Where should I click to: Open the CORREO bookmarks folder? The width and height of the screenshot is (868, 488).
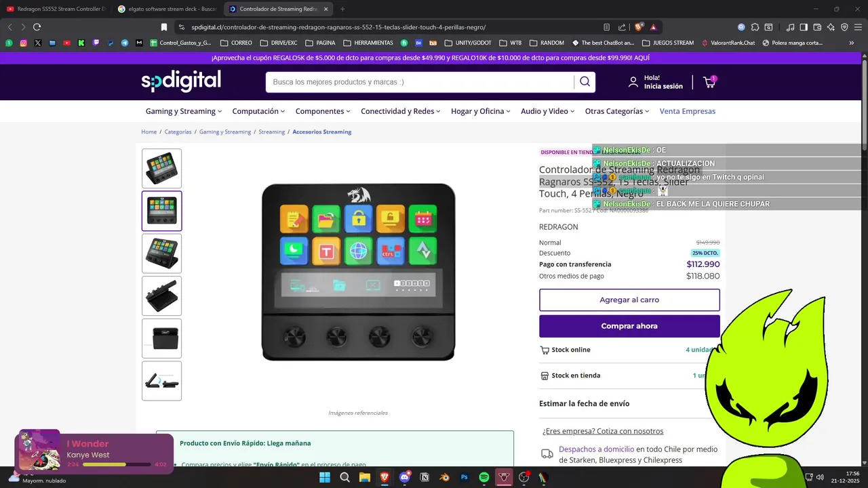coord(236,43)
